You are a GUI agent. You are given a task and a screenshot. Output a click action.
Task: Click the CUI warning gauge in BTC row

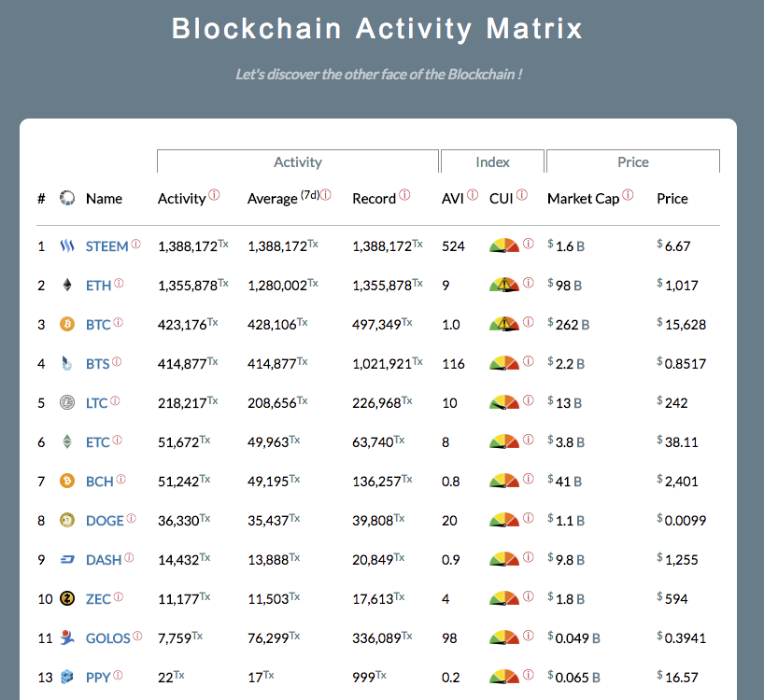(504, 324)
